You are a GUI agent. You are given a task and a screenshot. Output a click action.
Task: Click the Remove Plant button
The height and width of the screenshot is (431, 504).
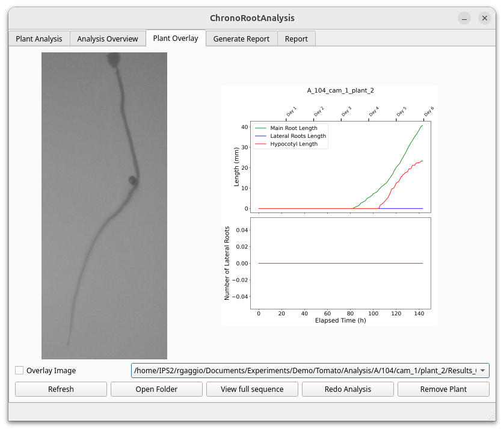point(443,389)
